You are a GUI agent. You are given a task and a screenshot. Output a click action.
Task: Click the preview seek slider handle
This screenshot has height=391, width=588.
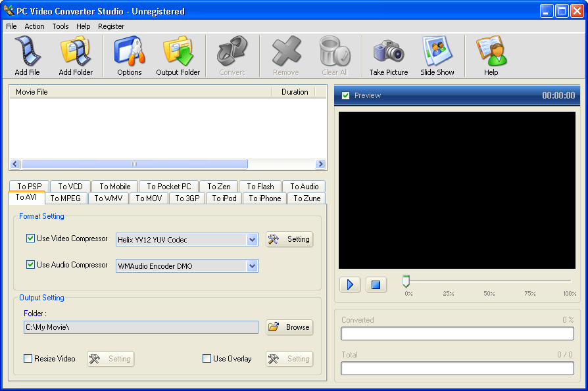point(406,281)
